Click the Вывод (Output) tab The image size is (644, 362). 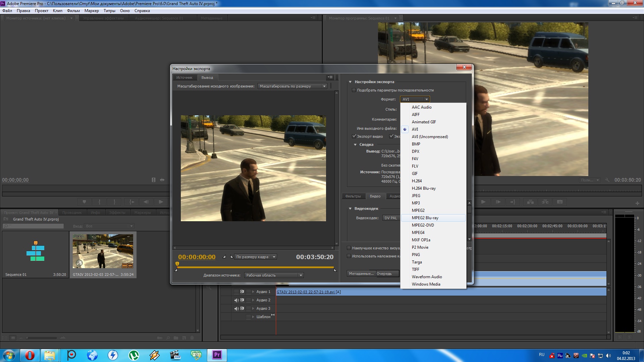[x=207, y=77]
